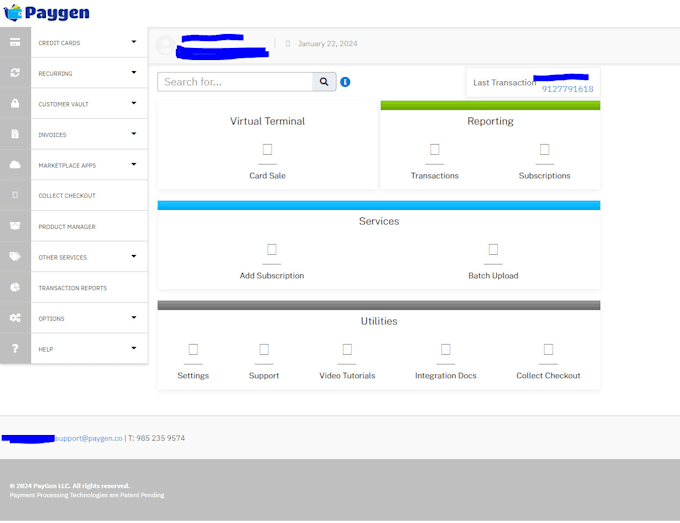
Task: Open the Integration Docs link
Action: pyautogui.click(x=445, y=376)
